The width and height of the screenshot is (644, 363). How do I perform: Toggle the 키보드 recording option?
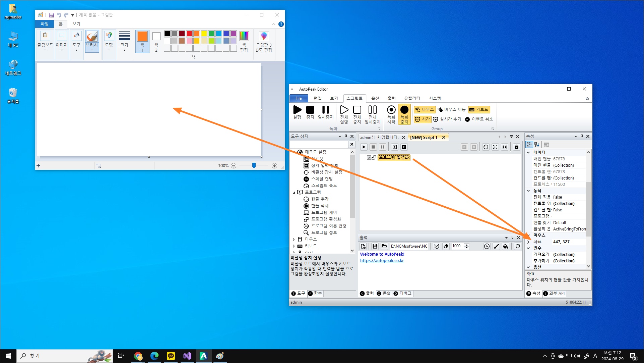click(x=479, y=109)
